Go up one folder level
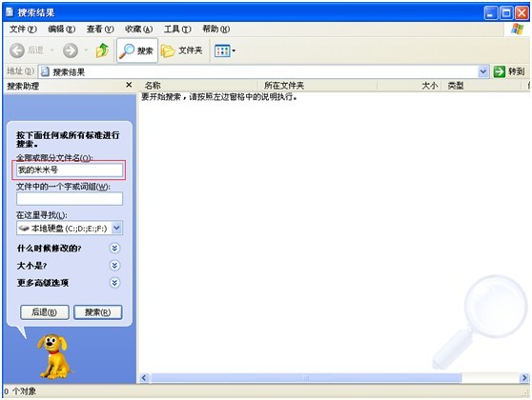The height and width of the screenshot is (400, 532). (x=102, y=50)
